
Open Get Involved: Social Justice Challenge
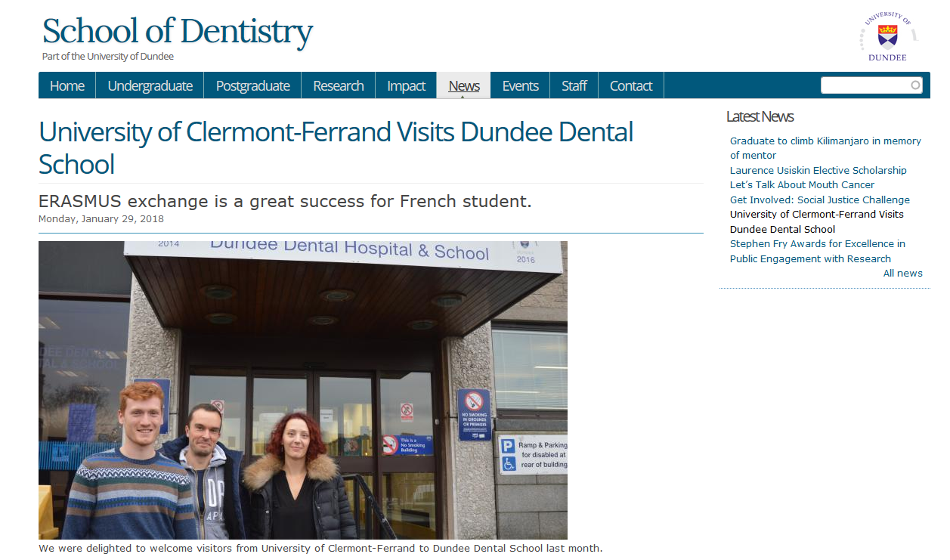[x=820, y=200]
